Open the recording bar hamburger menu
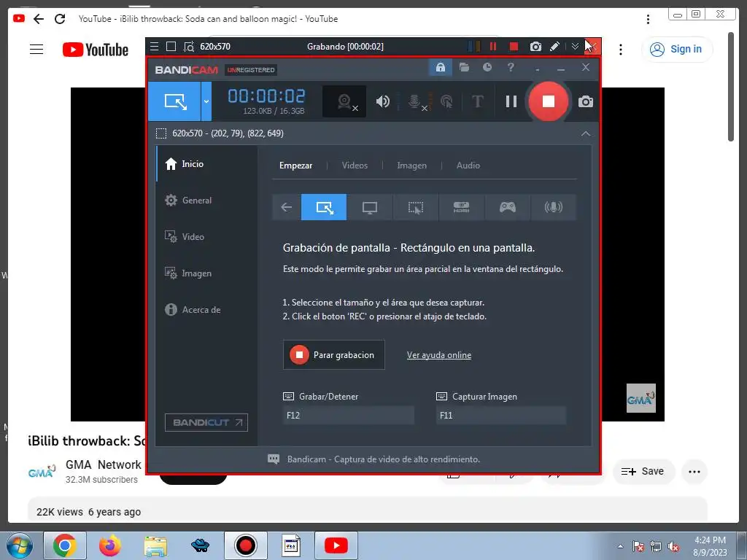The image size is (747, 560). [155, 47]
